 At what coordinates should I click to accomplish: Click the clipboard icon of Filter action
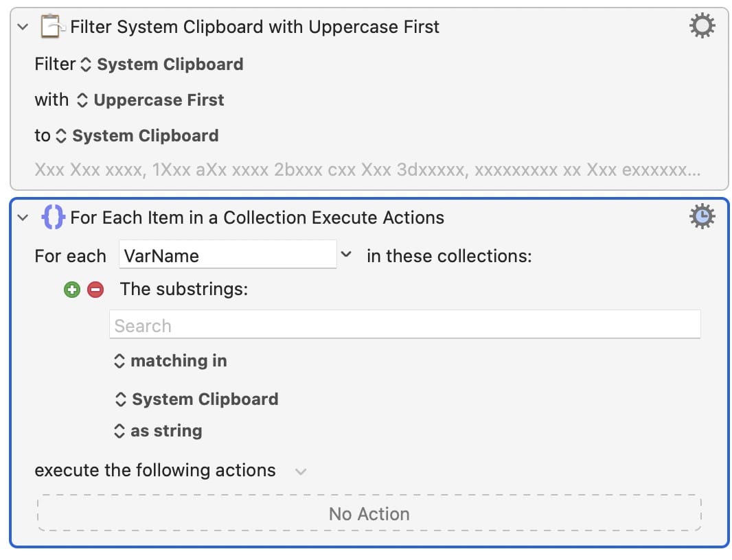pyautogui.click(x=52, y=27)
